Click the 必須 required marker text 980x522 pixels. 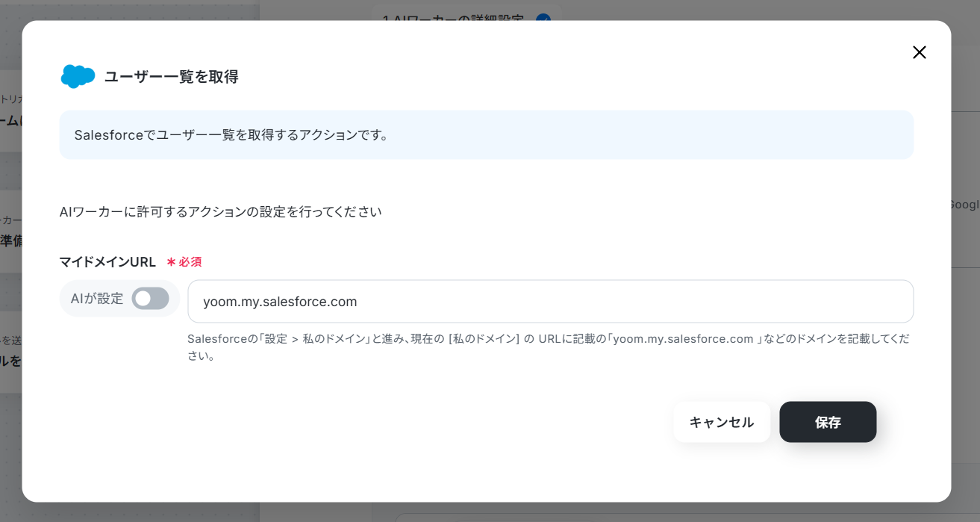point(184,262)
